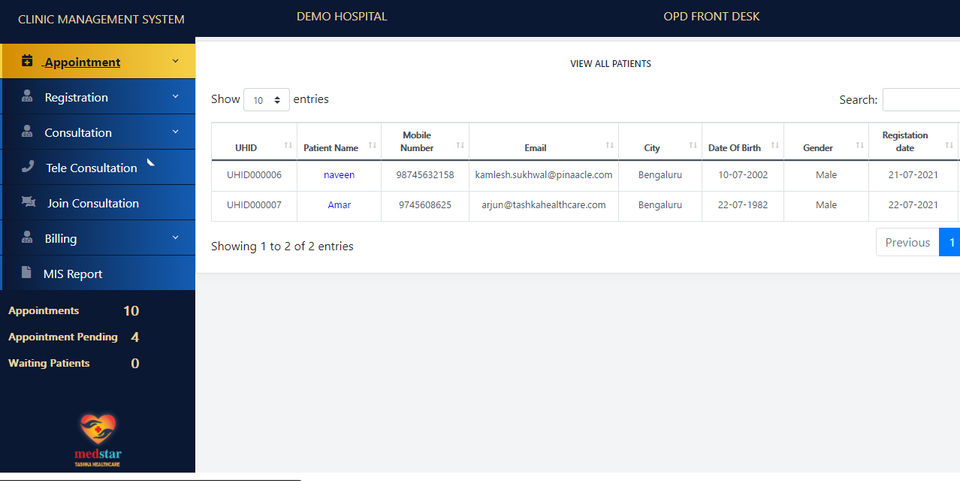Sort by City column arrows
Image resolution: width=960 pixels, height=481 pixels.
[x=693, y=145]
